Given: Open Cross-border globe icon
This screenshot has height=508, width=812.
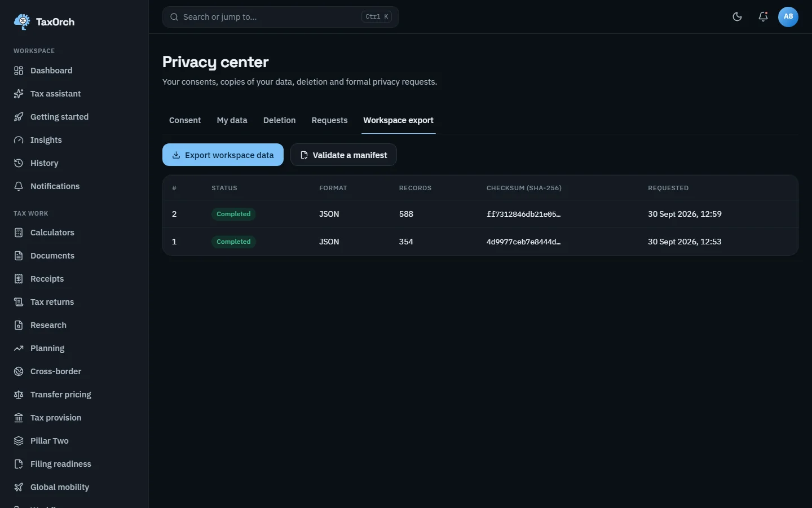Looking at the screenshot, I should coord(19,371).
